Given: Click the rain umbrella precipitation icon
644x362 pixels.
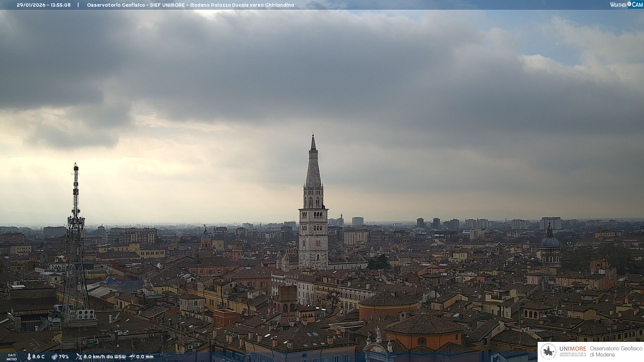Looking at the screenshot, I should click(x=132, y=357).
